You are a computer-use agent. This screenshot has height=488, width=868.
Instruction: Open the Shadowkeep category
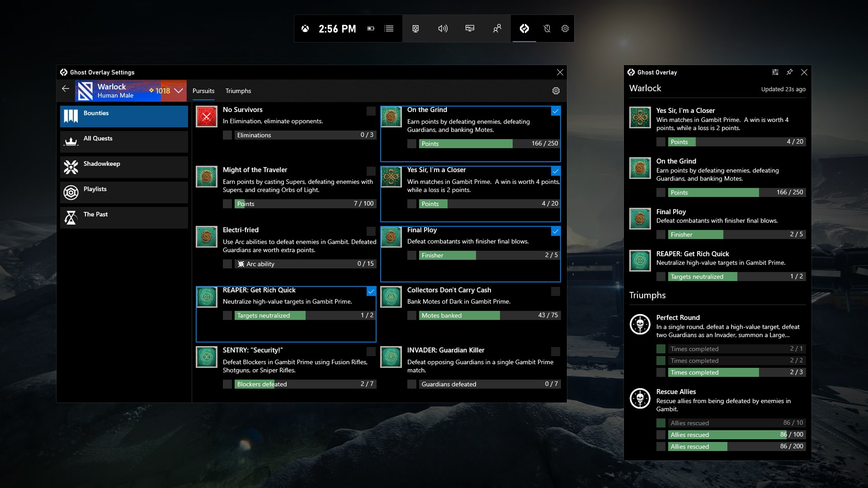pyautogui.click(x=124, y=167)
